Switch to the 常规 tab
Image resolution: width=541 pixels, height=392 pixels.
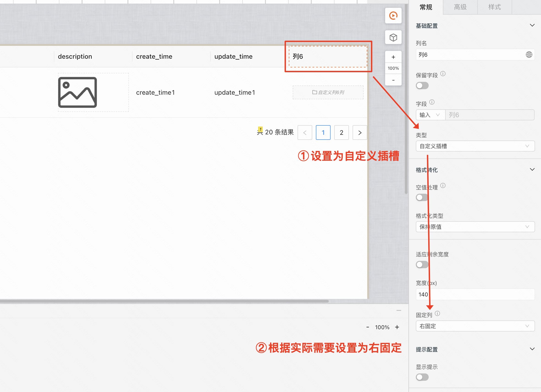[426, 7]
